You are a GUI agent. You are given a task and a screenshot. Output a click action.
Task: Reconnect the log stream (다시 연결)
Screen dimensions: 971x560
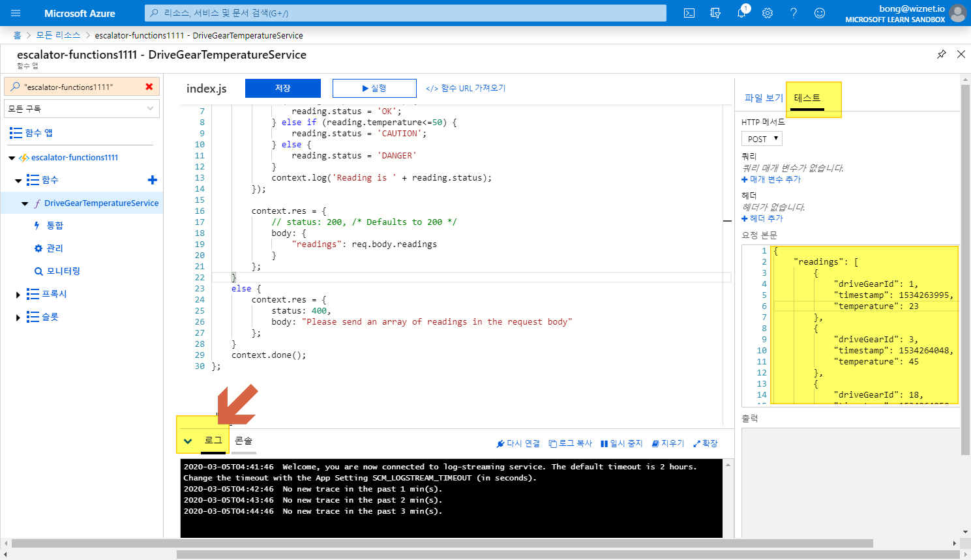(518, 443)
